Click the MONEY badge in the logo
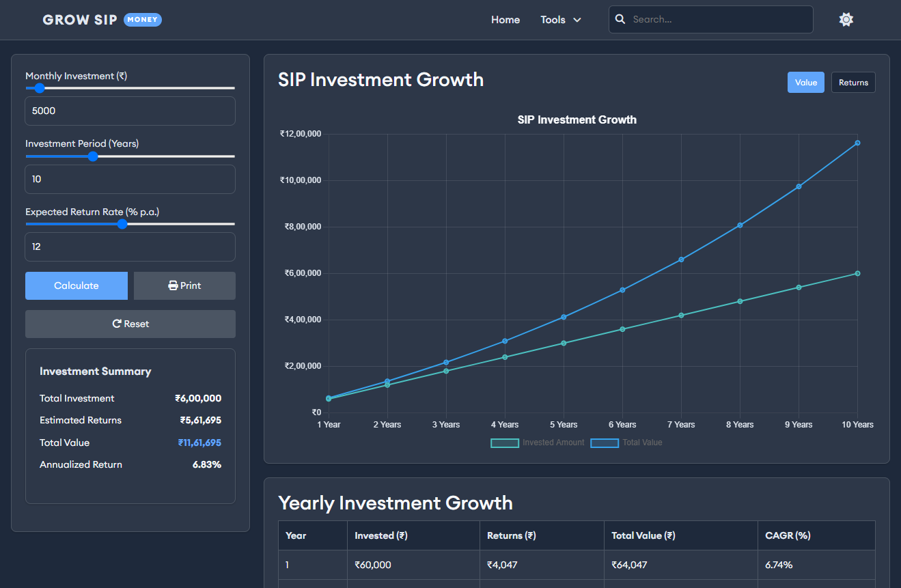This screenshot has width=901, height=588. (x=142, y=20)
